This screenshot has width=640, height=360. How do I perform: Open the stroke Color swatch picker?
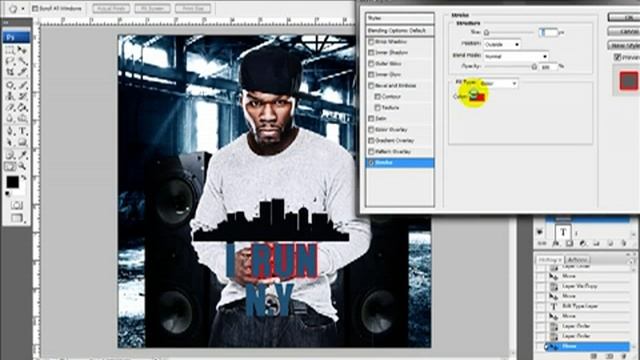click(x=477, y=96)
